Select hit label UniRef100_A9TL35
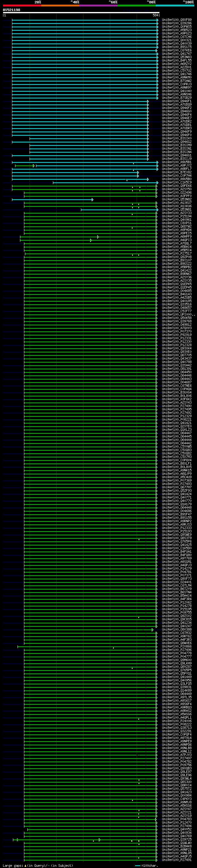The width and height of the screenshot is (197, 868). pos(176,697)
